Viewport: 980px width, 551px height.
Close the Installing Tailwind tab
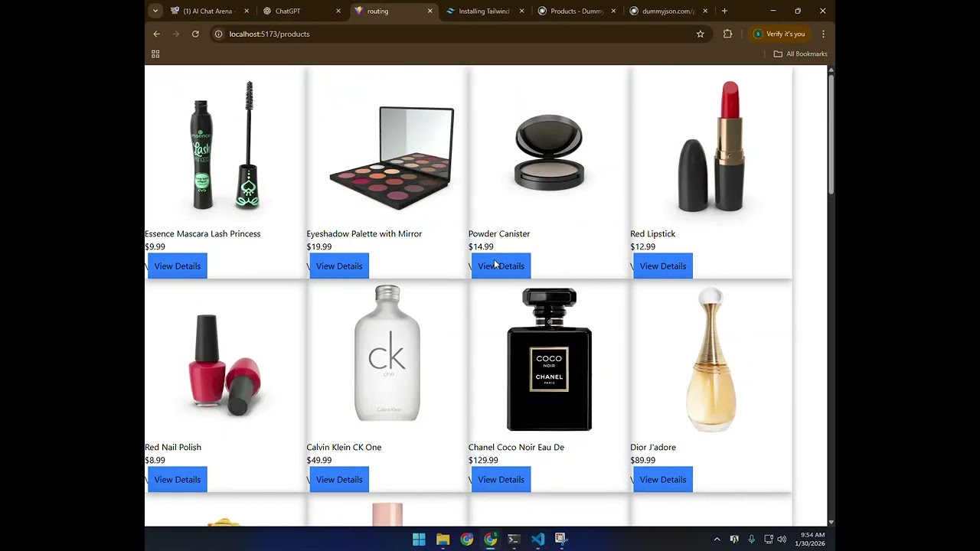pos(521,11)
